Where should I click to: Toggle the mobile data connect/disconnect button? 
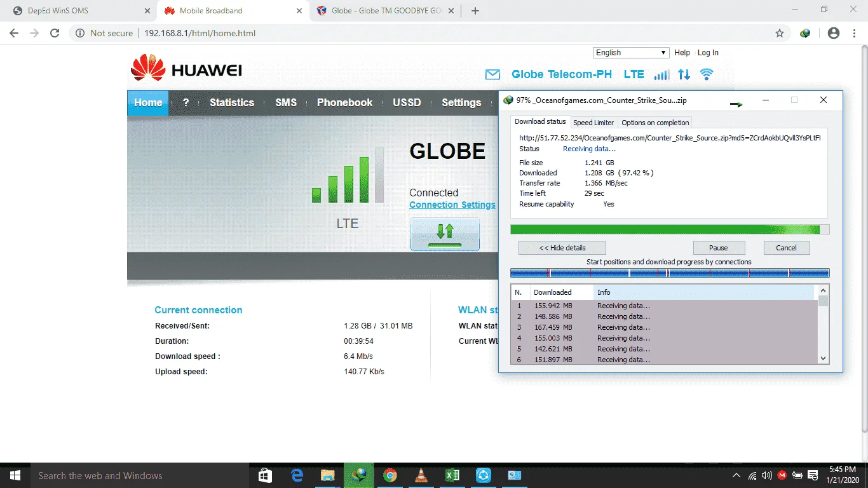click(x=445, y=234)
